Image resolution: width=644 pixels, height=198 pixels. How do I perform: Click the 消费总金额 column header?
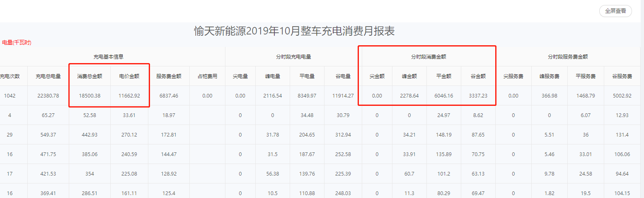point(90,76)
